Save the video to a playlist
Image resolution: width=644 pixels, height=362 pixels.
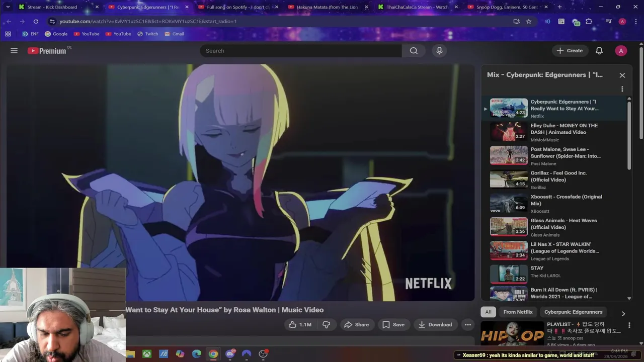coord(393,325)
